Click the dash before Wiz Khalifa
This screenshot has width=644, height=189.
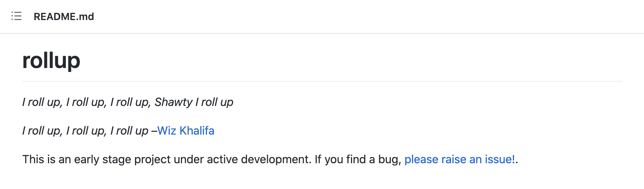[x=154, y=131]
